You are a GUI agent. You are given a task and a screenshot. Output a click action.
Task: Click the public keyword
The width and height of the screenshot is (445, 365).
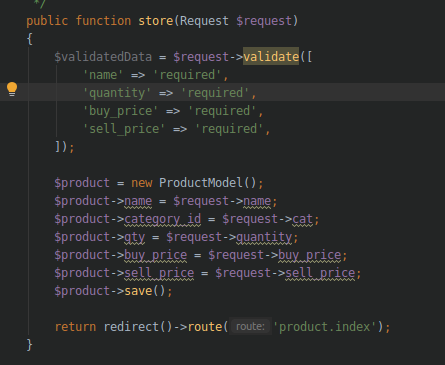pos(47,21)
